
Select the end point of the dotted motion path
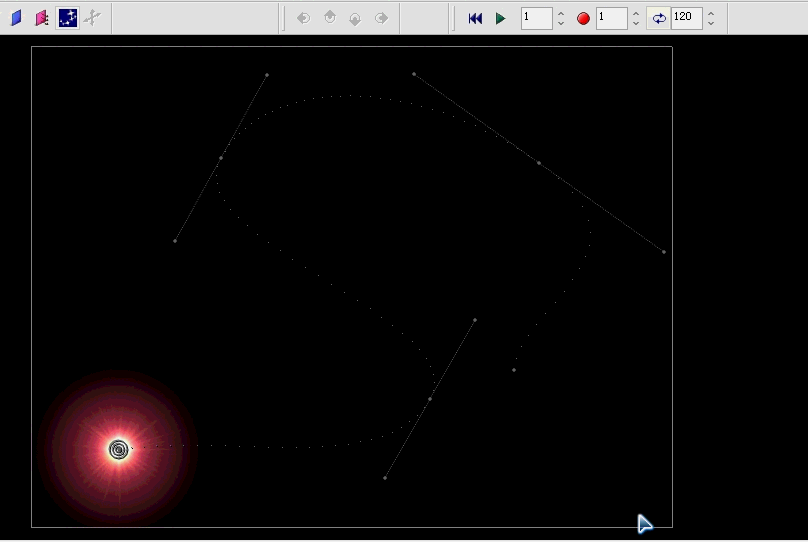514,370
